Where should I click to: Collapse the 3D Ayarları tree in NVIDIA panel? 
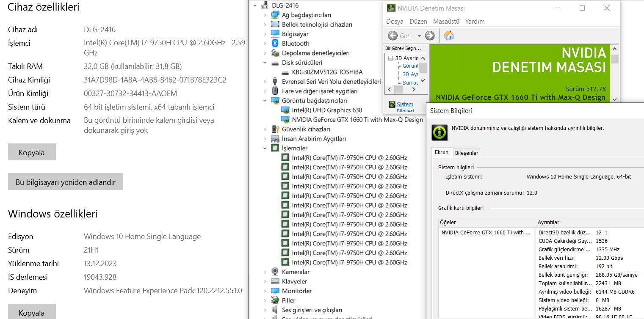[391, 58]
